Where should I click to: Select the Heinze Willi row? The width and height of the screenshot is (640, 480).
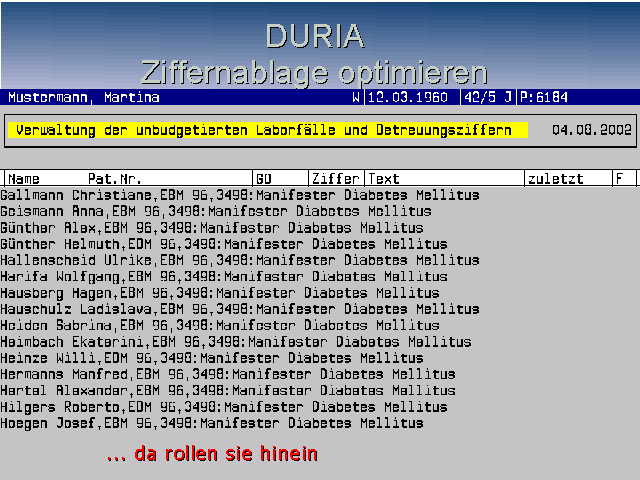coord(211,358)
